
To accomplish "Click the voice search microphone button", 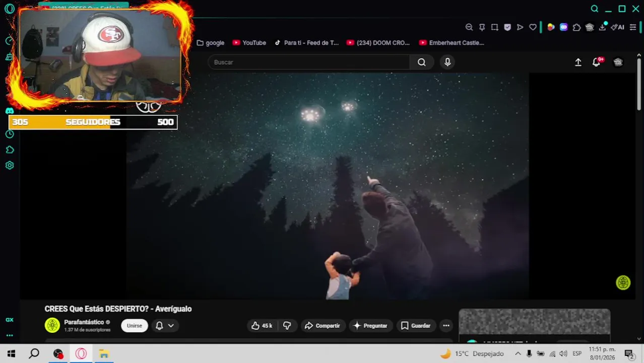I will click(447, 62).
